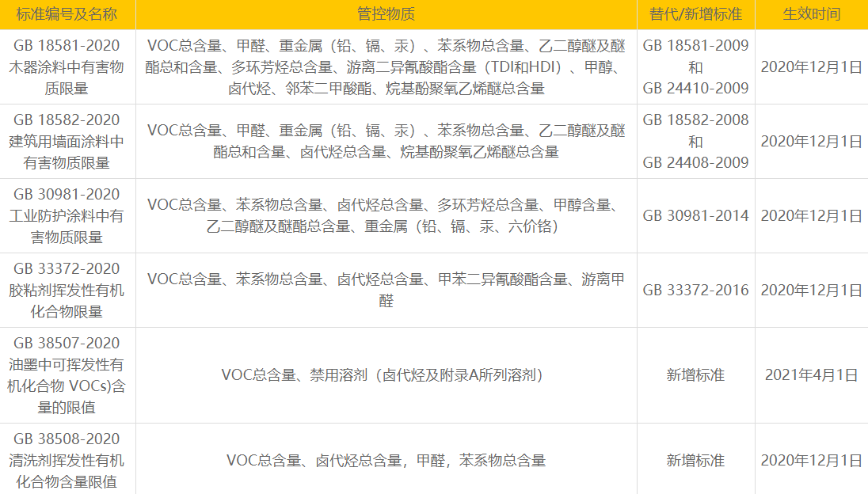Screen dimensions: 868x494
Task: Select the GB 33372-2020 胶粘剂 cell
Action: [x=67, y=290]
